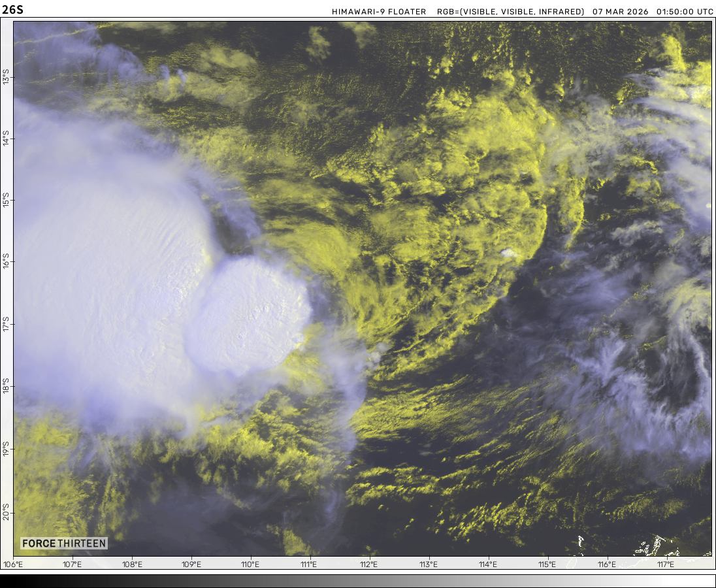
Task: Click the 01:50:00 UTC timestamp
Action: (x=685, y=12)
